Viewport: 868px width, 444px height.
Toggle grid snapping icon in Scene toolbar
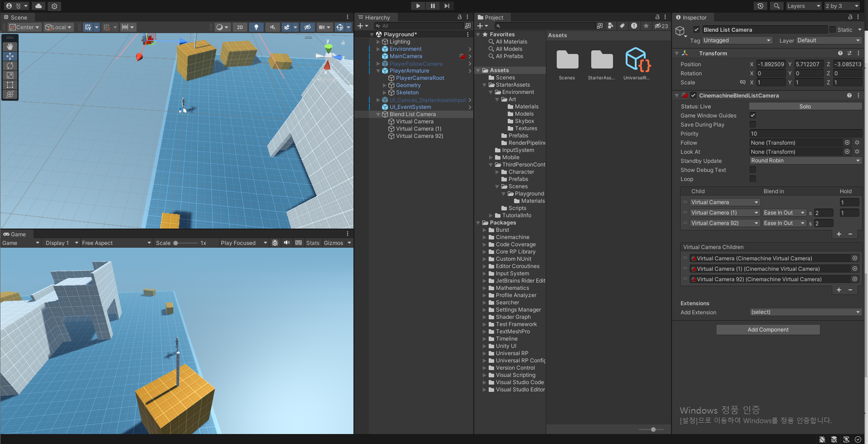click(107, 27)
